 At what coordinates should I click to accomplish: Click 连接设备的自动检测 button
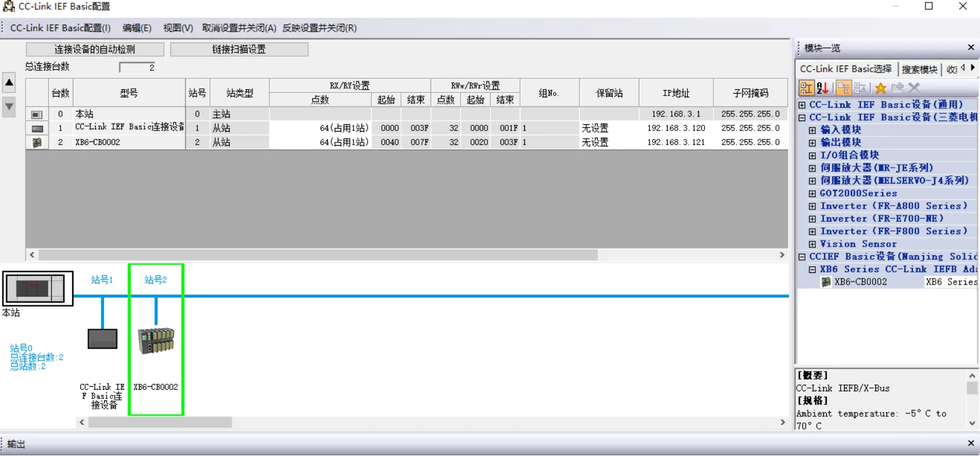[95, 49]
